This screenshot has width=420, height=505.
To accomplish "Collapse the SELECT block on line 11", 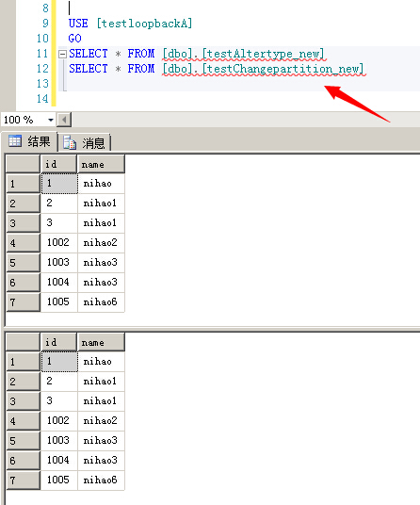I will [x=62, y=54].
